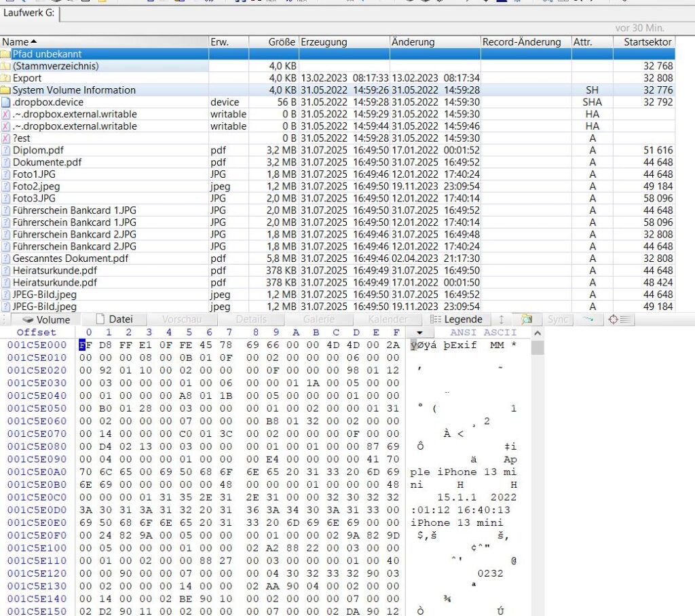Open the text encoding dropdown before ANSI ASCII
Screen dimensions: 695x616
pos(419,332)
